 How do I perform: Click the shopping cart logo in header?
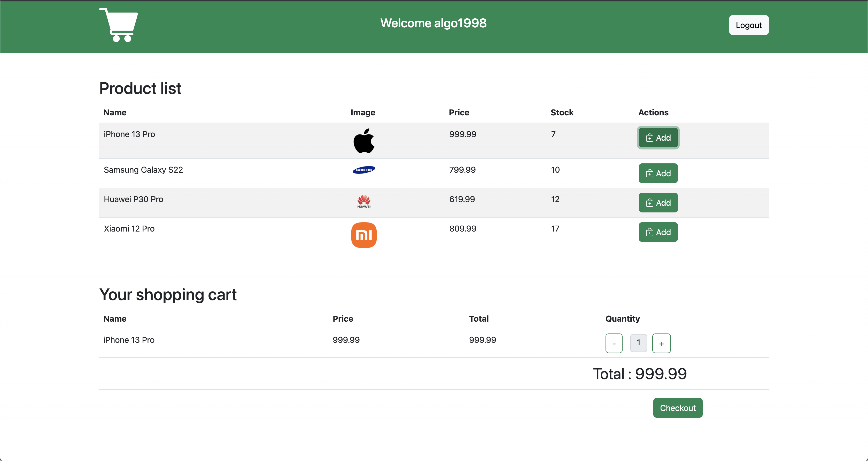click(x=119, y=25)
